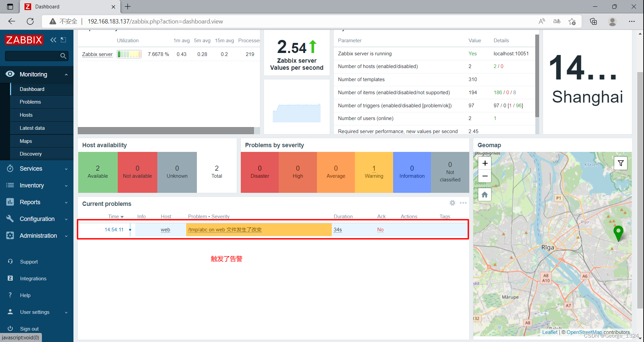
Task: Click the Monitoring eye icon
Action: pyautogui.click(x=10, y=74)
